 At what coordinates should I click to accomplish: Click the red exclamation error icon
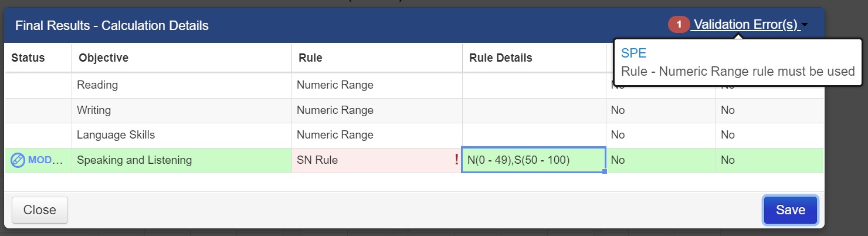tap(457, 160)
